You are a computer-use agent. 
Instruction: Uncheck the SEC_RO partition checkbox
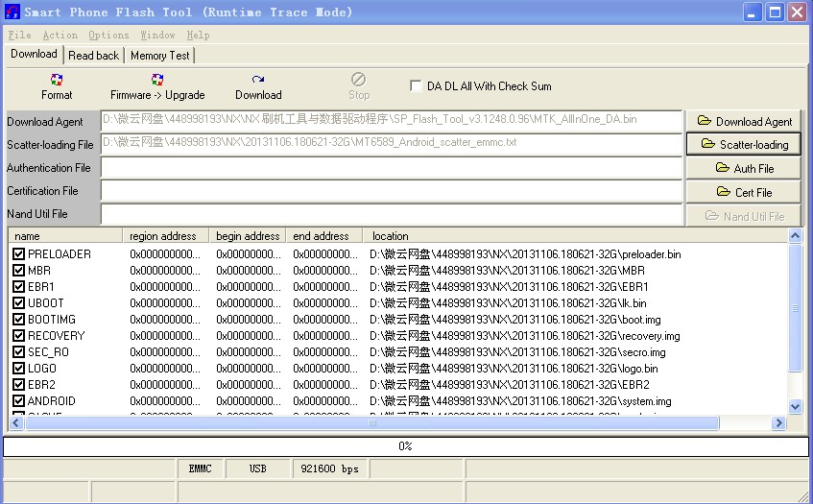18,352
